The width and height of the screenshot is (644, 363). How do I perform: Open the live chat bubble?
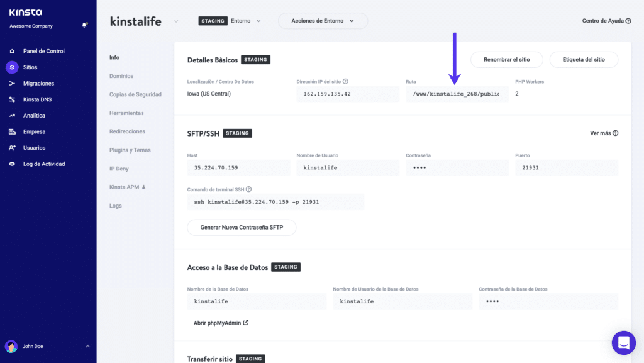(x=623, y=343)
